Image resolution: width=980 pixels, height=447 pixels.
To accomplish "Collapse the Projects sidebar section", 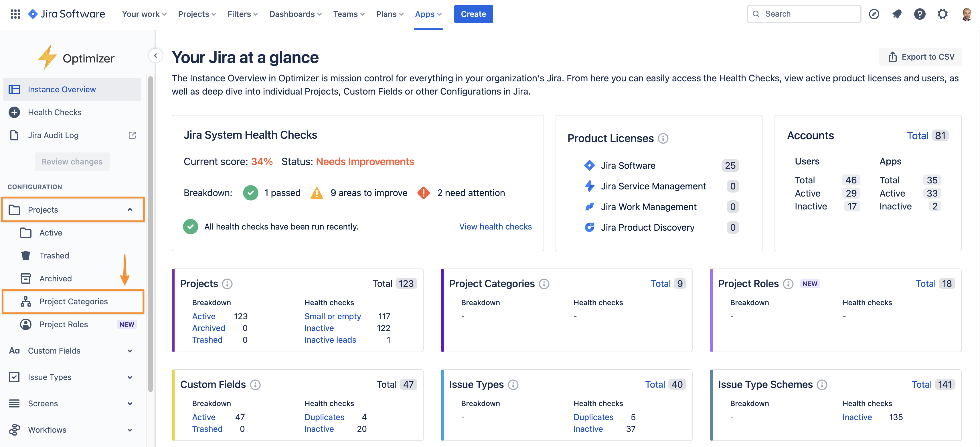I will 130,210.
